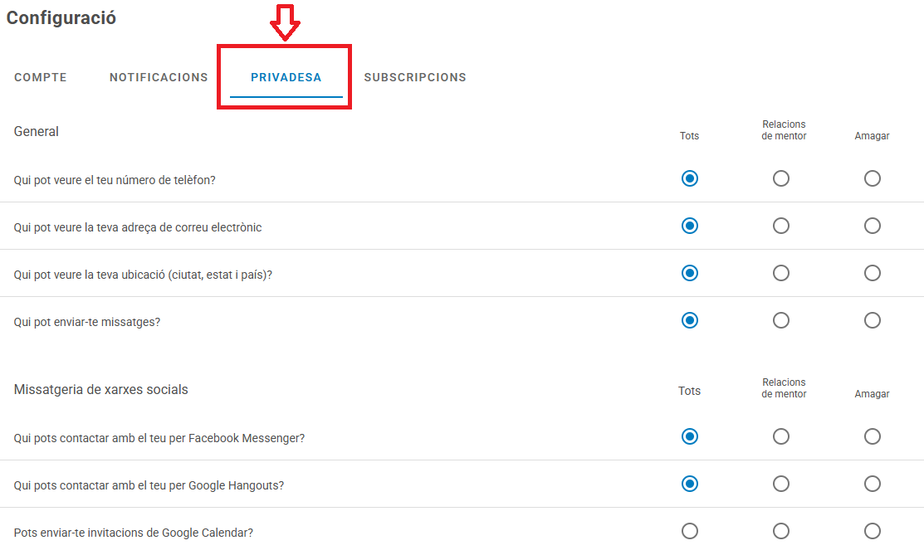The height and width of the screenshot is (560, 924).
Task: Set phone number visibility to mentor relations
Action: pos(780,178)
